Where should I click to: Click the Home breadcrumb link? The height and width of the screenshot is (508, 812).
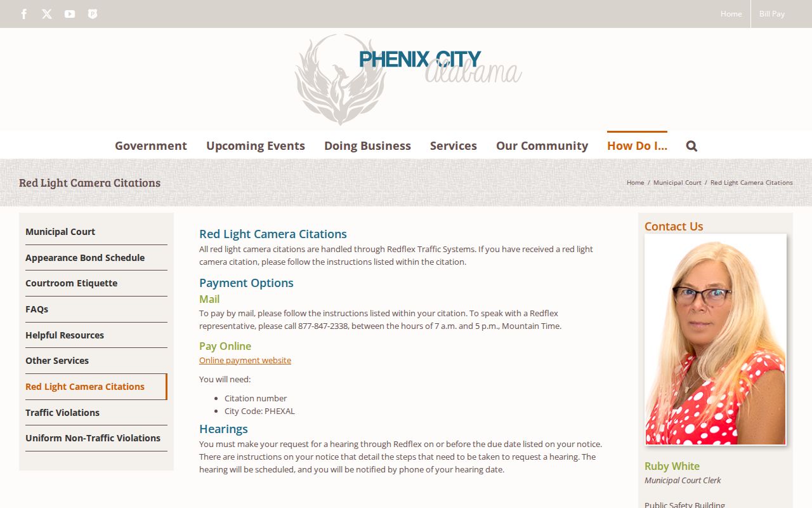click(635, 182)
